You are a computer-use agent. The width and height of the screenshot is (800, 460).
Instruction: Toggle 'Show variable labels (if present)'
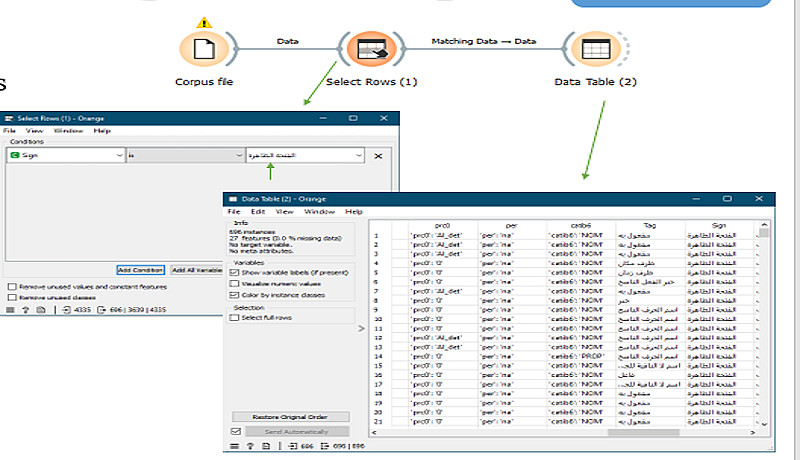[x=235, y=273]
